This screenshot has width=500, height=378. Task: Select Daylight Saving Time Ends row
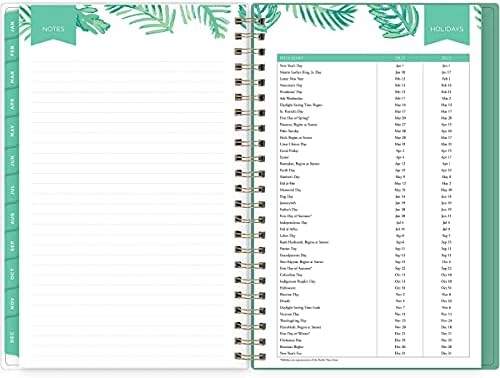(x=373, y=307)
